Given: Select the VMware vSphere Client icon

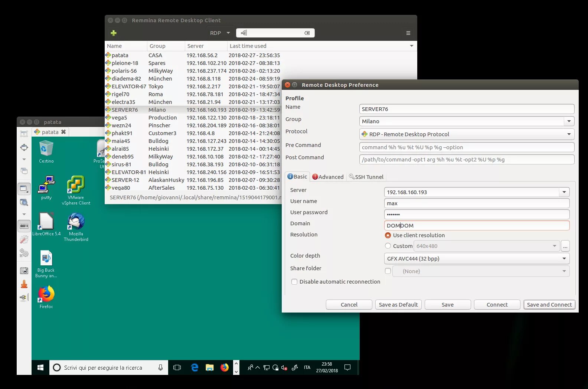Looking at the screenshot, I should [x=76, y=190].
